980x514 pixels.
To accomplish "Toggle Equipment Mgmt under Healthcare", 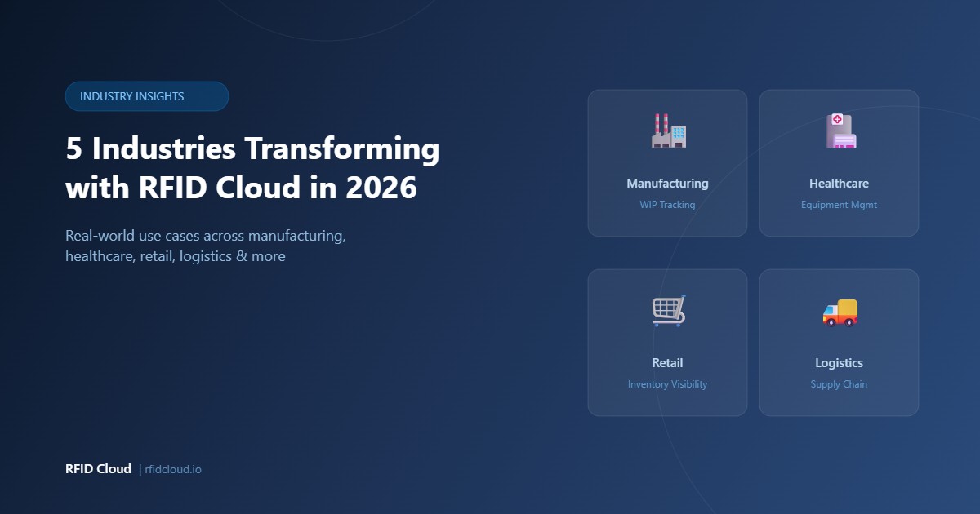I will [x=839, y=205].
